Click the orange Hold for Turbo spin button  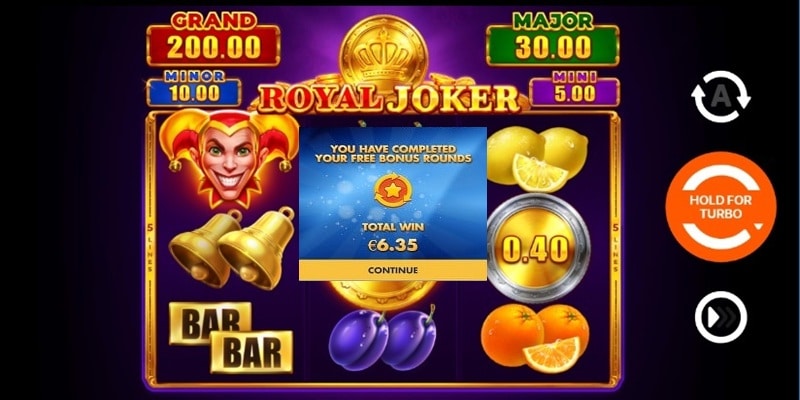pos(720,207)
